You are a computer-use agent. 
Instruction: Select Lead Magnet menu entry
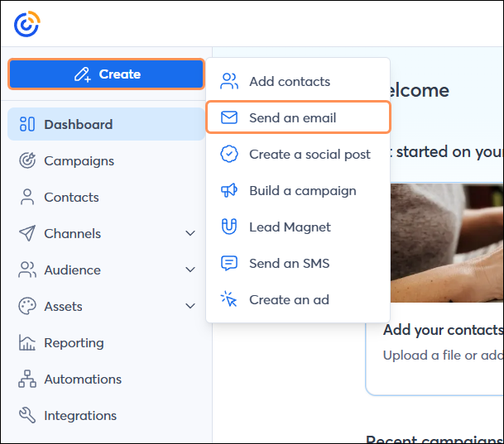tap(298, 227)
